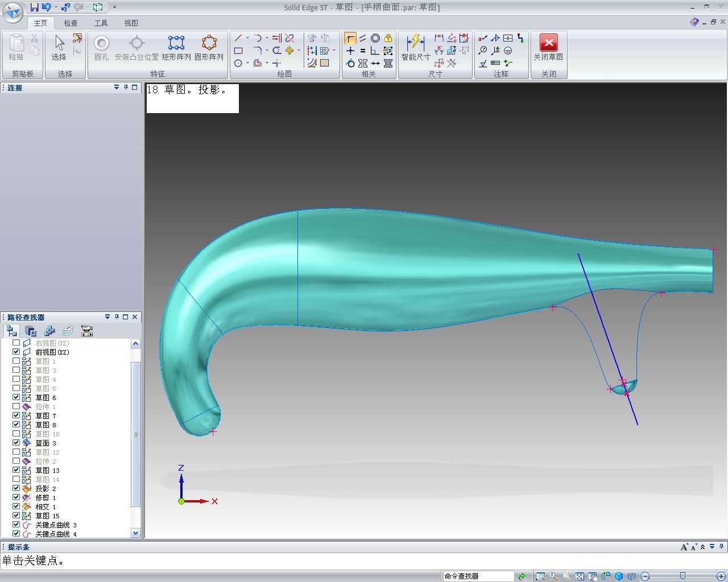Apply the Tangent relationship constraint
The height and width of the screenshot is (582, 728).
click(350, 63)
